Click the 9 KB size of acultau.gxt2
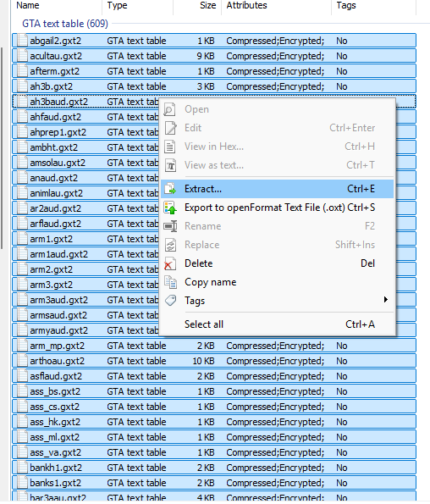 206,56
